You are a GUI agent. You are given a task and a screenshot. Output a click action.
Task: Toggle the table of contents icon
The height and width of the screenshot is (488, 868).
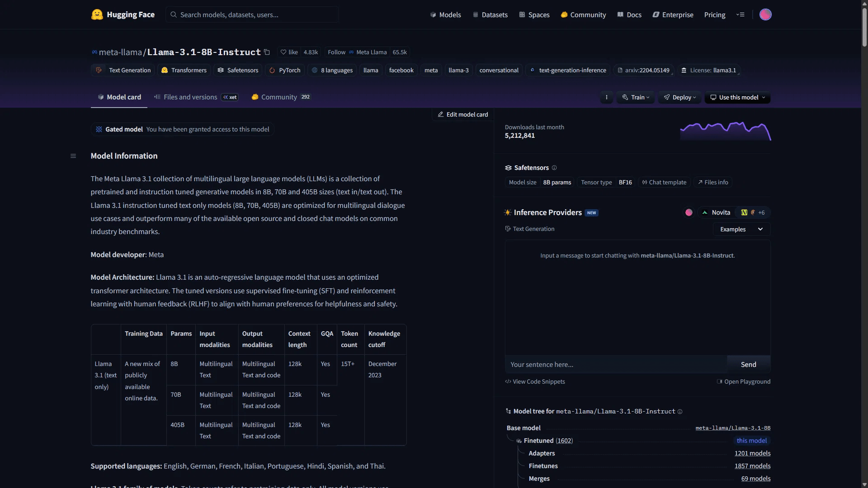[x=73, y=156]
